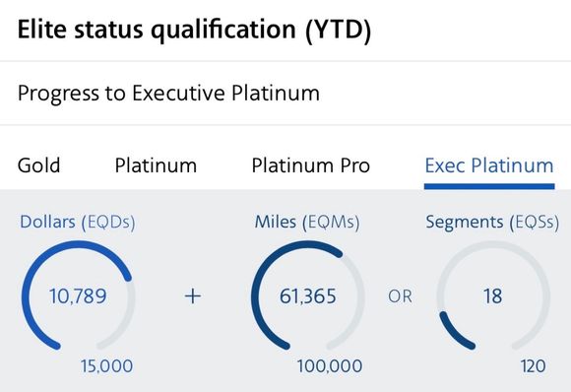Click the Dollars (EQDs) progress ring
Image resolution: width=571 pixels, height=392 pixels.
(x=79, y=295)
